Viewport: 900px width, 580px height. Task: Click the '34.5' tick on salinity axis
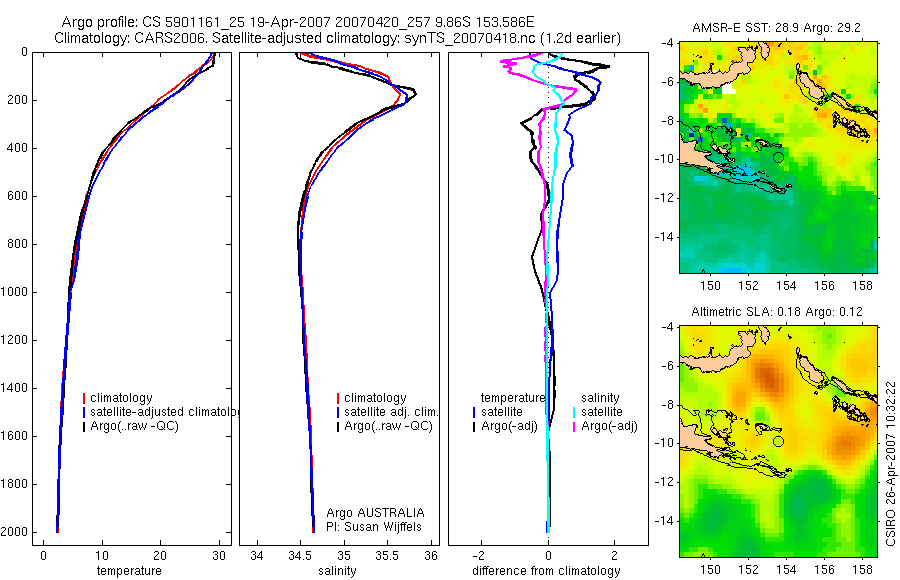300,556
